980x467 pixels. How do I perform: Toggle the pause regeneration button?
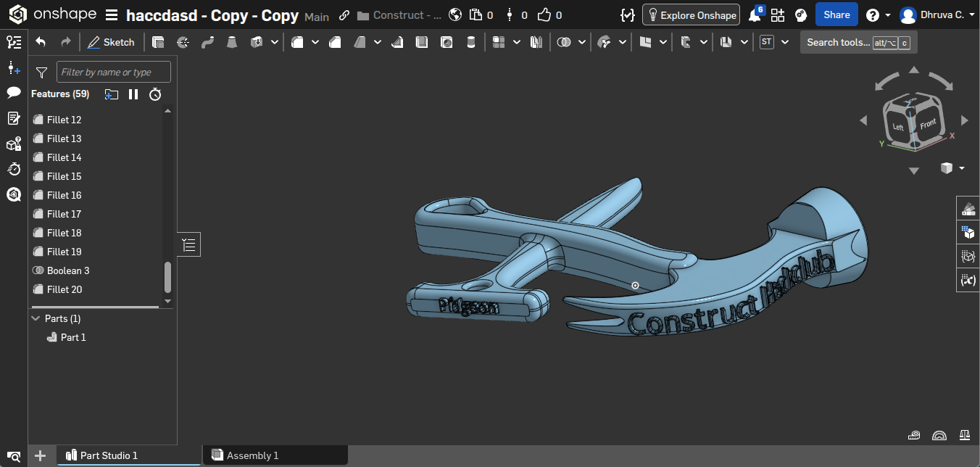[x=133, y=94]
